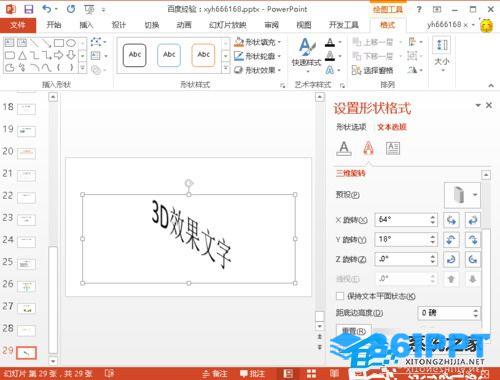500x380 pixels.
Task: Open the 设计 ribbon tab
Action: [x=119, y=25]
